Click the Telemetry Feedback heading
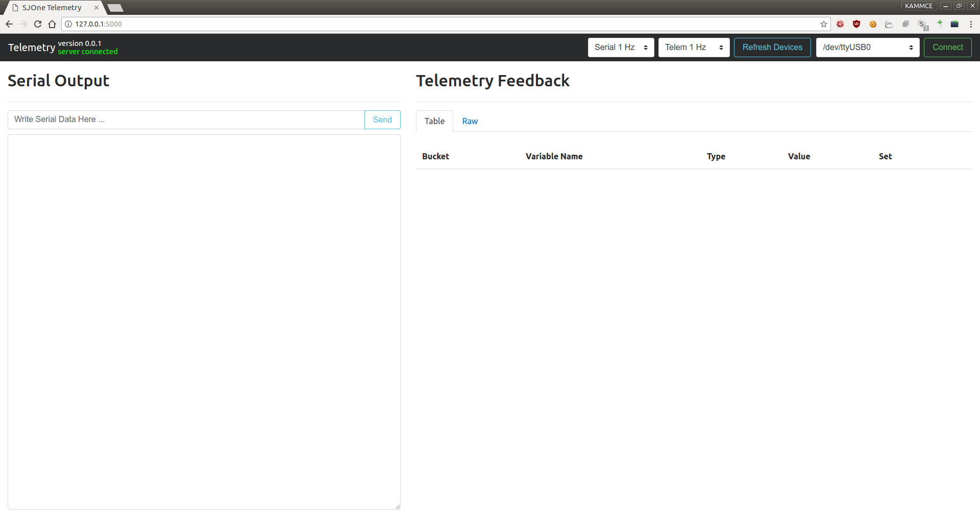The width and height of the screenshot is (980, 527). (x=493, y=81)
